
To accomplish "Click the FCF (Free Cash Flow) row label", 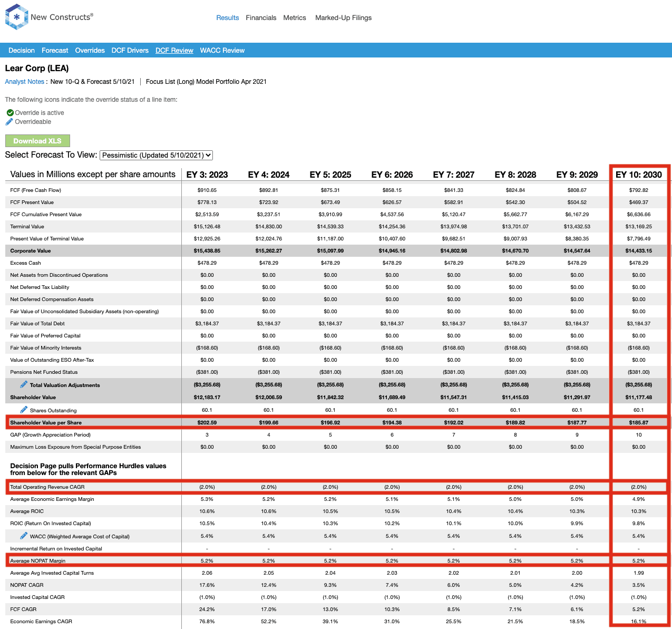I will click(36, 190).
